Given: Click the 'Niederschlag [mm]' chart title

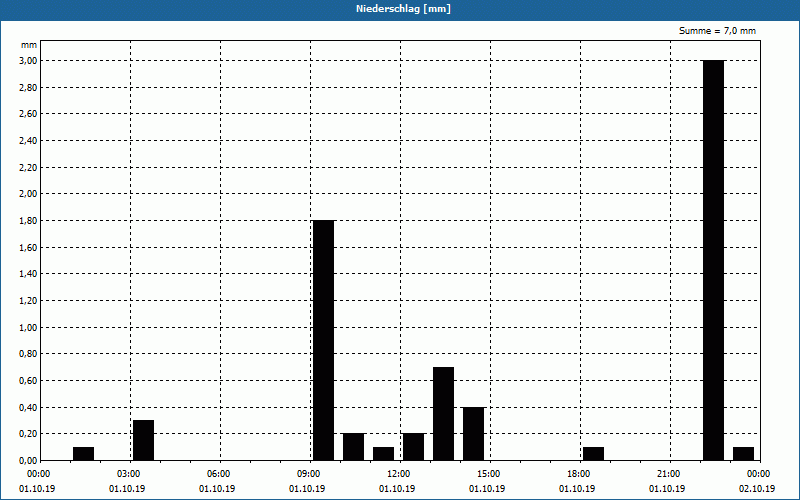Looking at the screenshot, I should [x=403, y=9].
